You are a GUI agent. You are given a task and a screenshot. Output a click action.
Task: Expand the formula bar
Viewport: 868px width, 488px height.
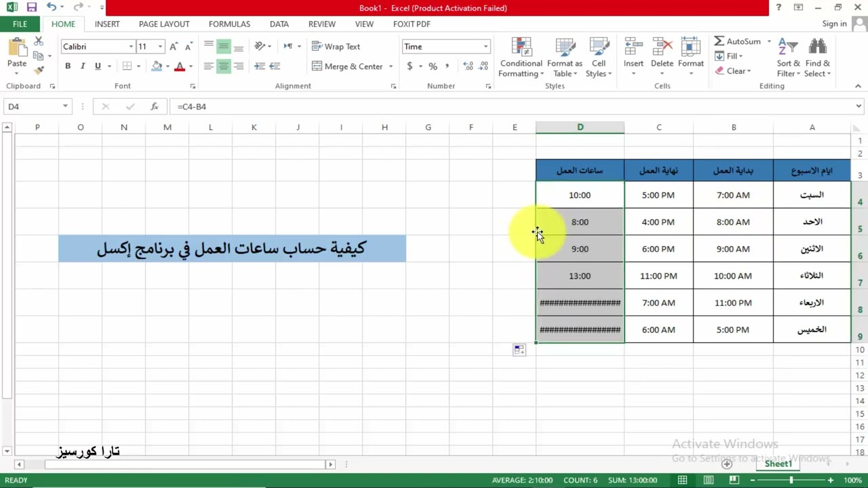coord(859,106)
